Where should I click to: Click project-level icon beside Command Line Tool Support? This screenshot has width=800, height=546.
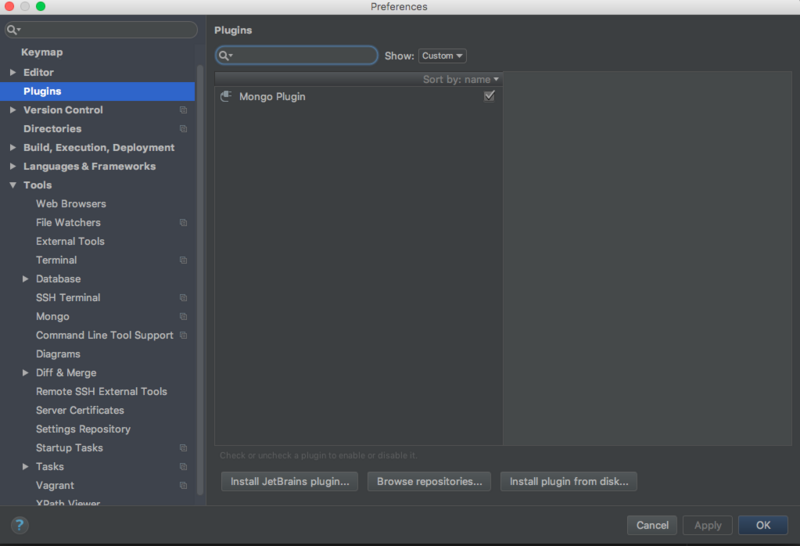[x=183, y=335]
